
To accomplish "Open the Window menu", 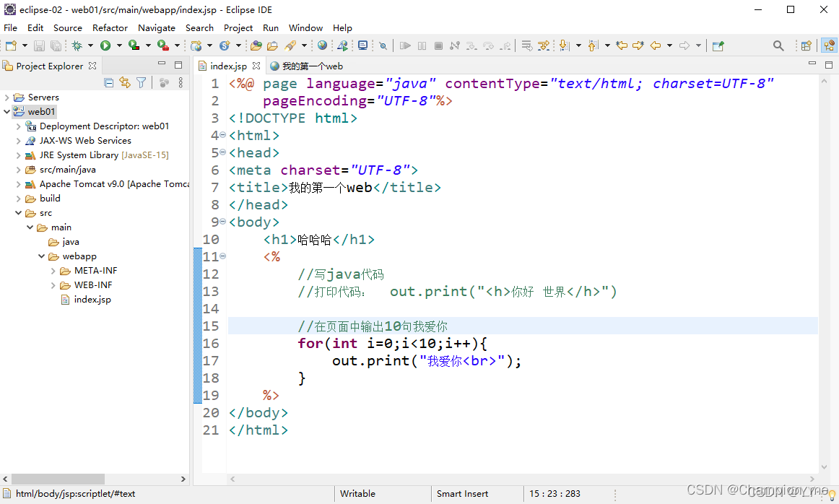I will [x=305, y=28].
